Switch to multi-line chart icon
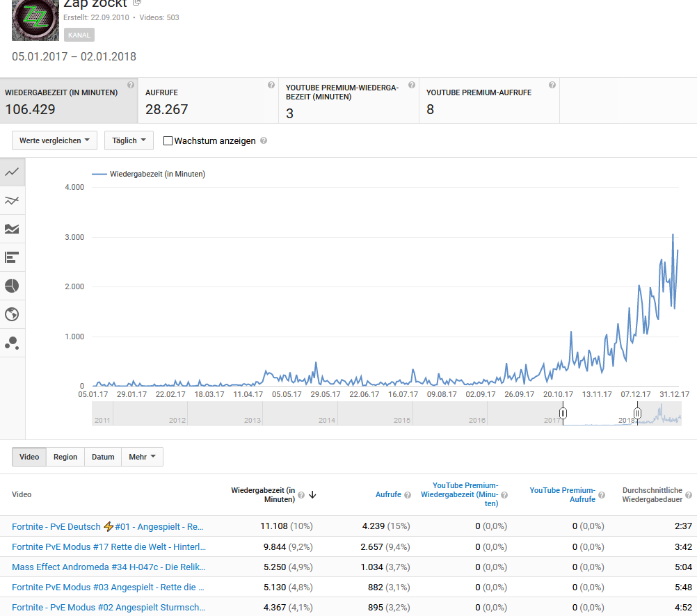 (x=12, y=201)
